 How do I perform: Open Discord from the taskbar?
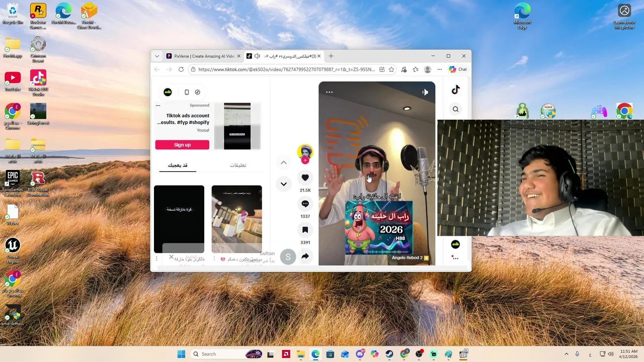(360, 354)
